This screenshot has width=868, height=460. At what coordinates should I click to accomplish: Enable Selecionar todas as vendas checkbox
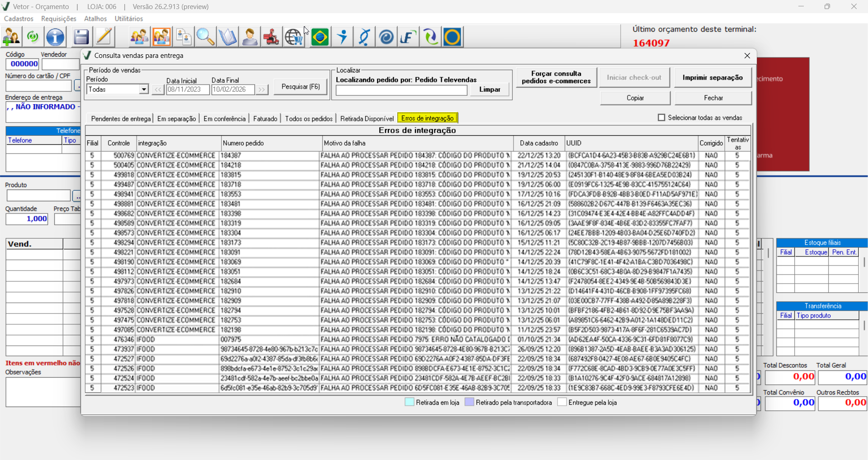(x=661, y=118)
